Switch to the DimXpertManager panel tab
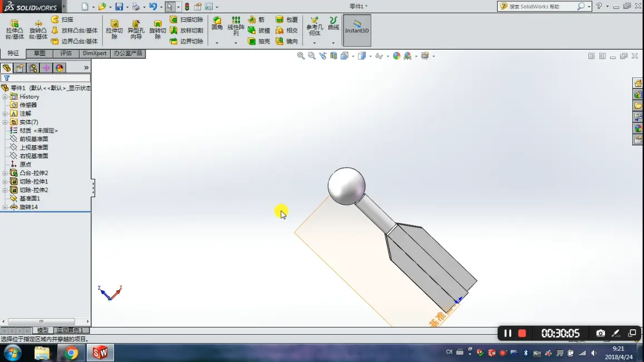 tap(46, 68)
